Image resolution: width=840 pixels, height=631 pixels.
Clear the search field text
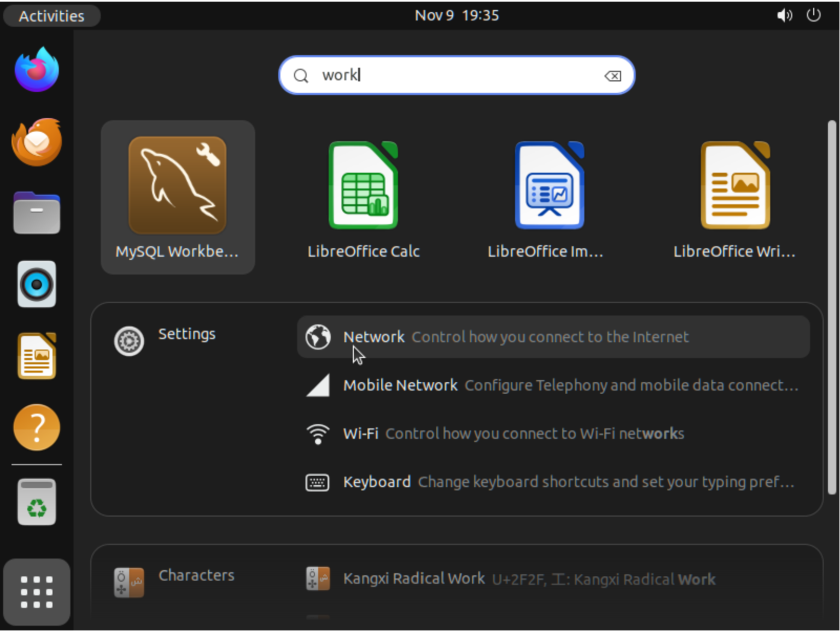[612, 75]
